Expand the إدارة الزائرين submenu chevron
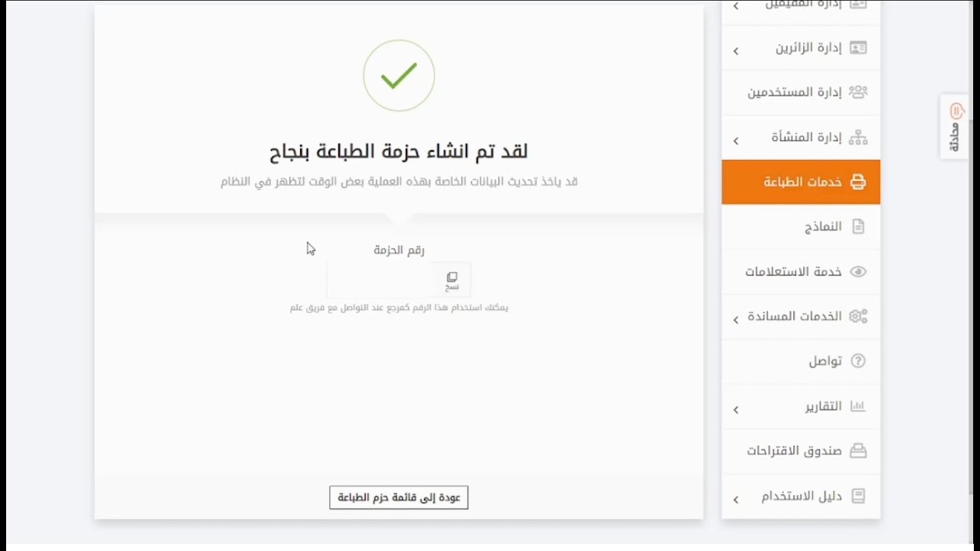Viewport: 980px width, 551px height. [x=736, y=51]
